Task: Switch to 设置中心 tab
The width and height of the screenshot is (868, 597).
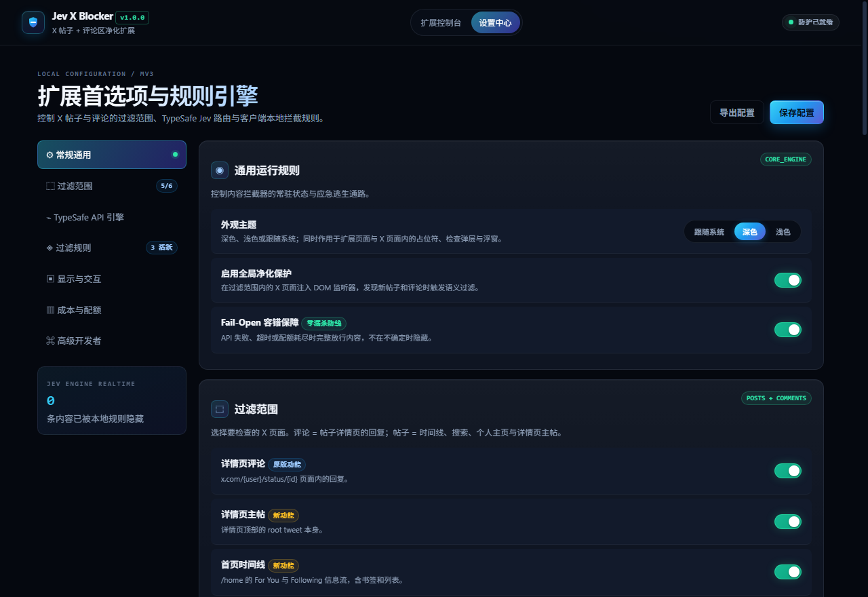Action: (x=495, y=22)
